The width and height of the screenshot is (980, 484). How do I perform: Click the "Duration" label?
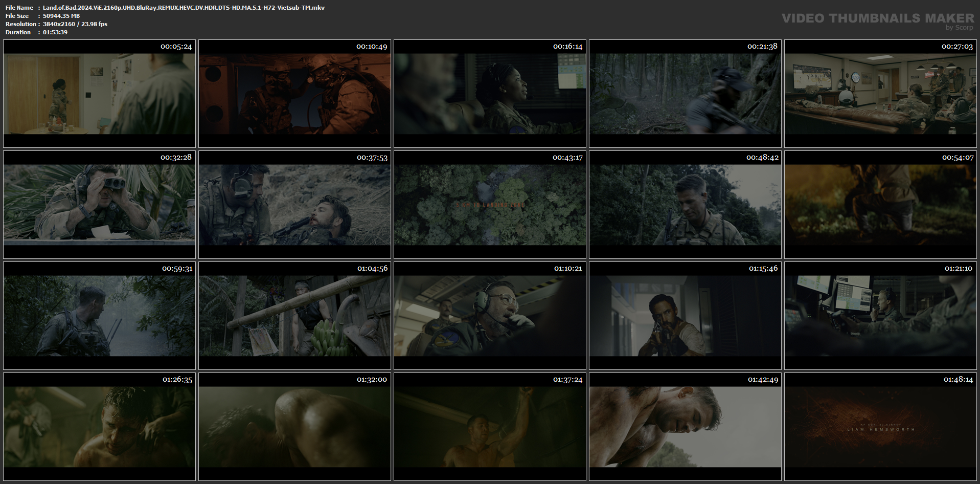18,32
